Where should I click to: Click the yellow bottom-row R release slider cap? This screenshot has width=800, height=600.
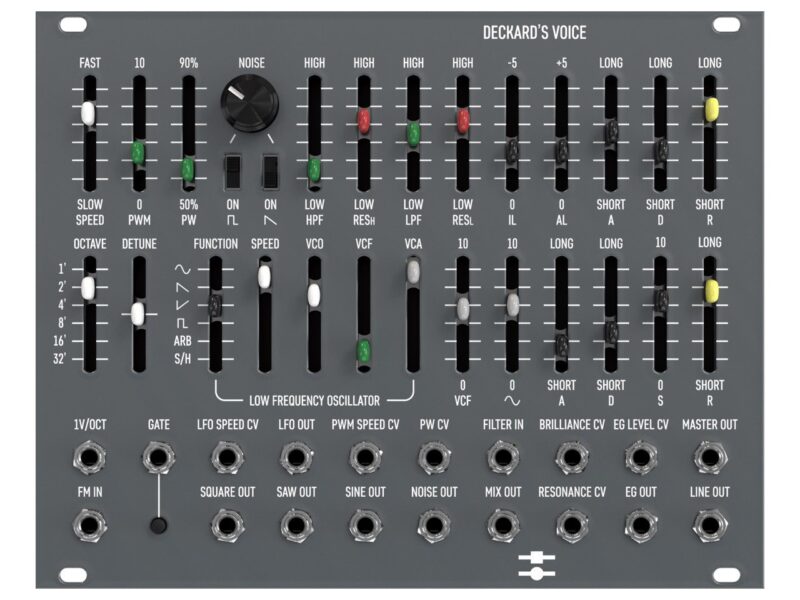click(711, 291)
